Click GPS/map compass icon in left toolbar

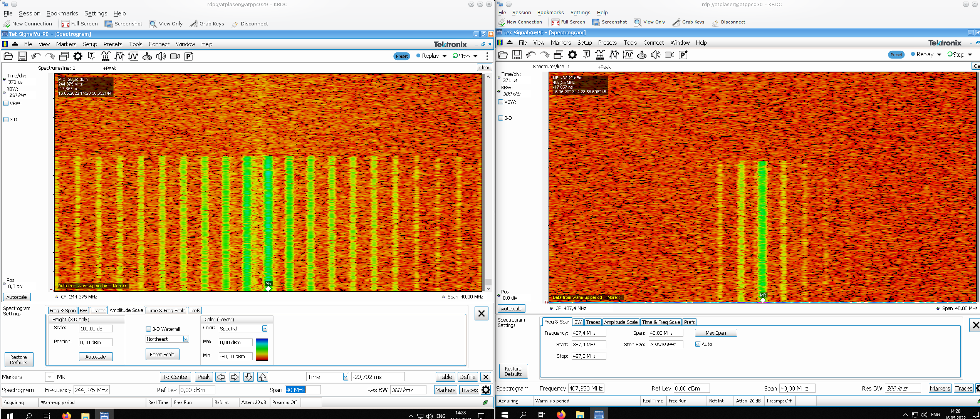pyautogui.click(x=147, y=56)
